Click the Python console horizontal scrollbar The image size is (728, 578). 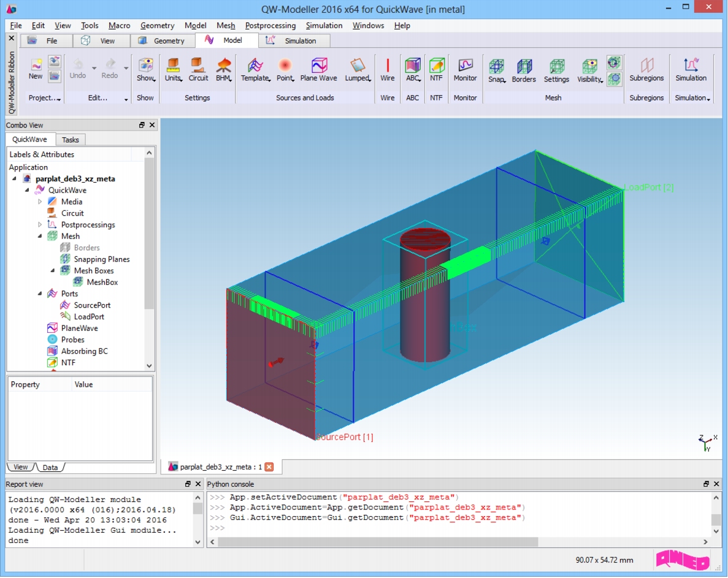click(378, 542)
